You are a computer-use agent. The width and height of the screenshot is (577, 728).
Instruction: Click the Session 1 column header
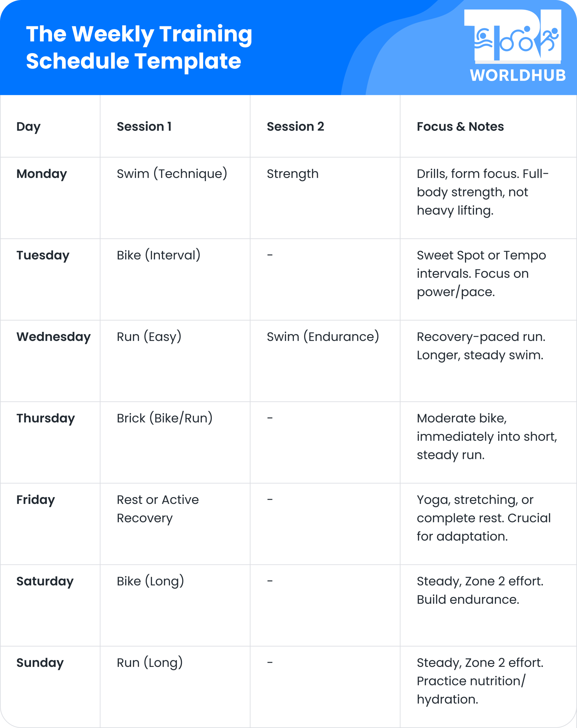tap(144, 127)
